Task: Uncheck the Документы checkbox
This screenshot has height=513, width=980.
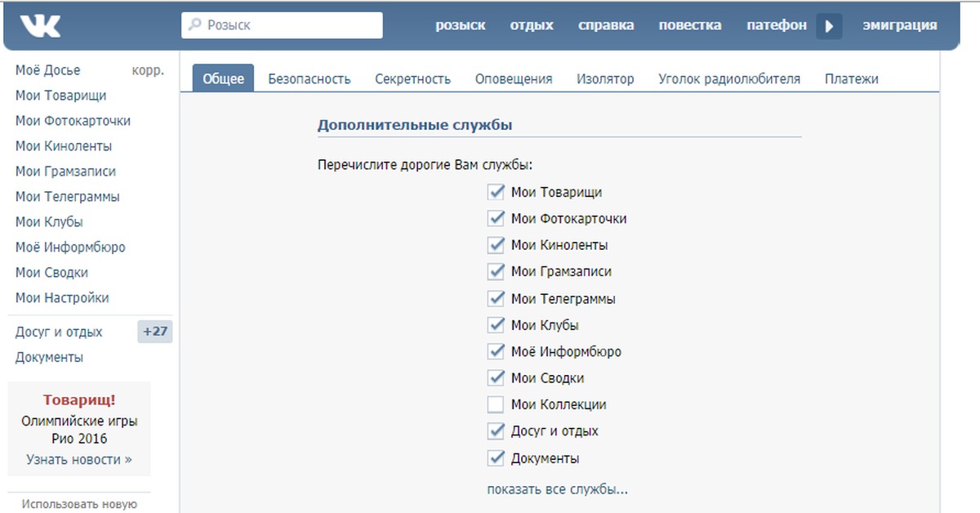Action: (x=496, y=457)
